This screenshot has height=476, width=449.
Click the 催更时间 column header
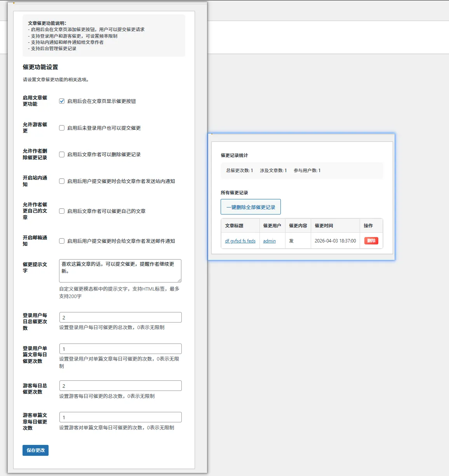tap(325, 225)
